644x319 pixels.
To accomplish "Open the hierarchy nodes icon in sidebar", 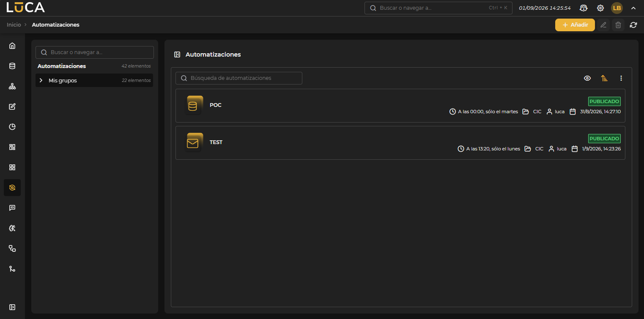I will point(12,86).
